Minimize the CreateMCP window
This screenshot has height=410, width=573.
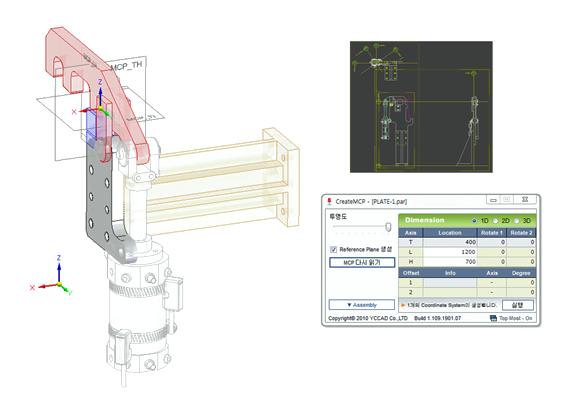click(493, 200)
